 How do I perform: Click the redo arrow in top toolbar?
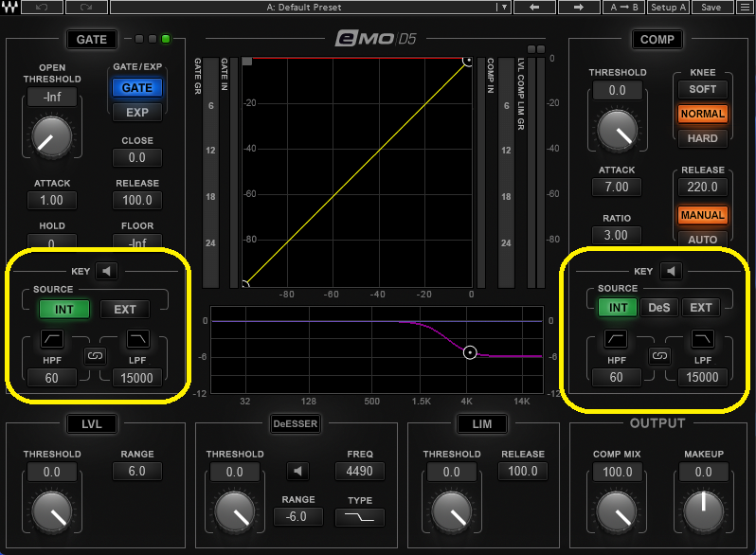85,8
